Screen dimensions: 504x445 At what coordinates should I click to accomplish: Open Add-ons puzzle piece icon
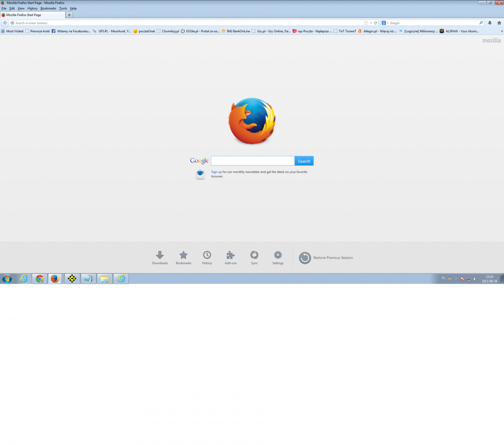point(231,258)
